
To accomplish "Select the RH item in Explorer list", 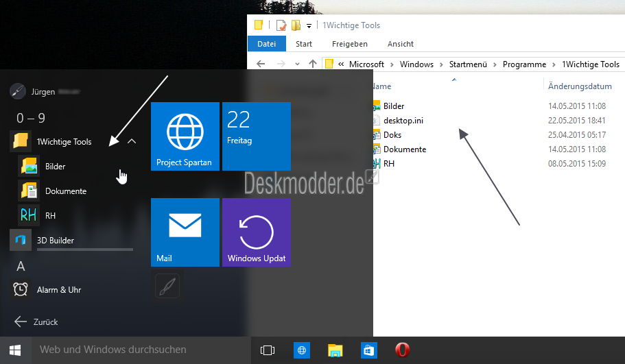I will [388, 163].
